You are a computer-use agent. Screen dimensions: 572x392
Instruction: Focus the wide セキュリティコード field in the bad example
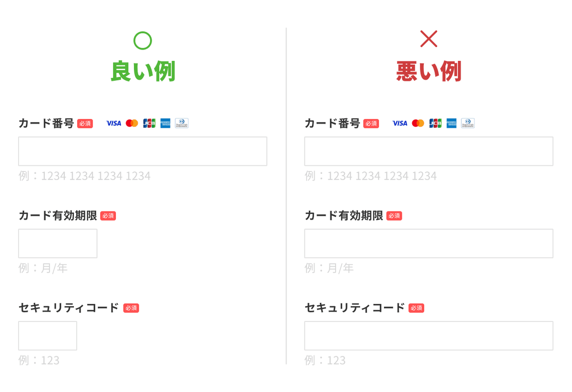[x=429, y=336]
